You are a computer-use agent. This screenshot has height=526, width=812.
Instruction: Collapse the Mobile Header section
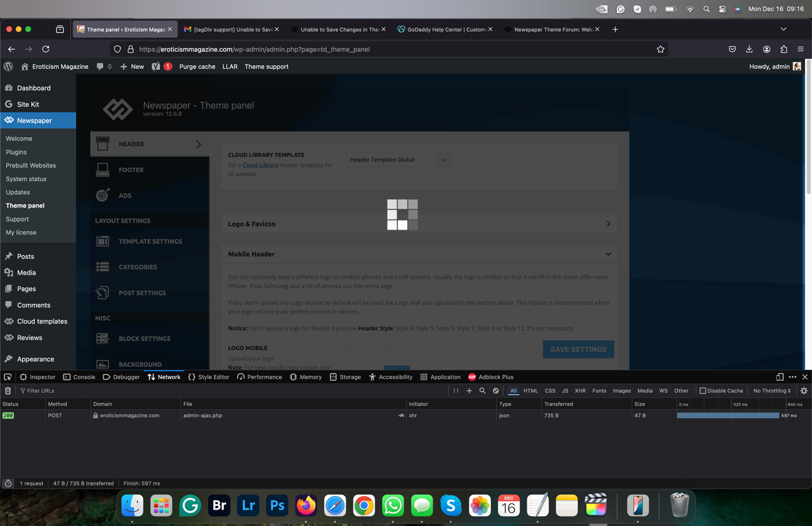tap(419, 254)
